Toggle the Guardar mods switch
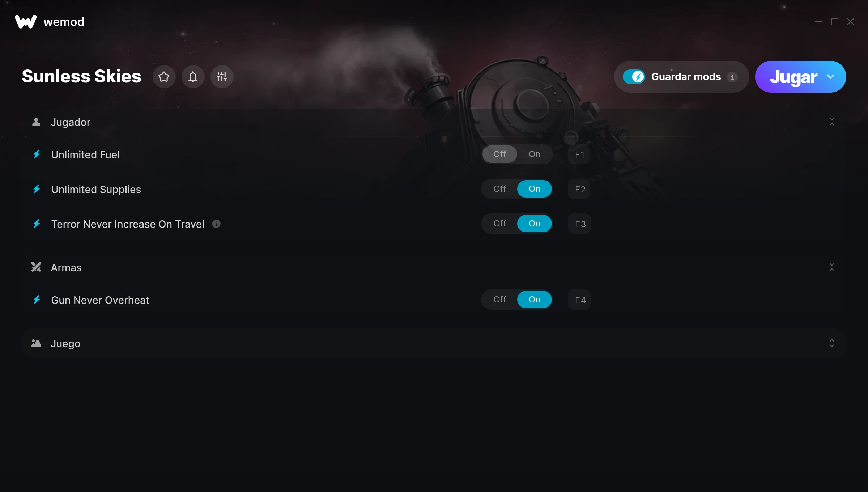The width and height of the screenshot is (868, 492). (634, 77)
